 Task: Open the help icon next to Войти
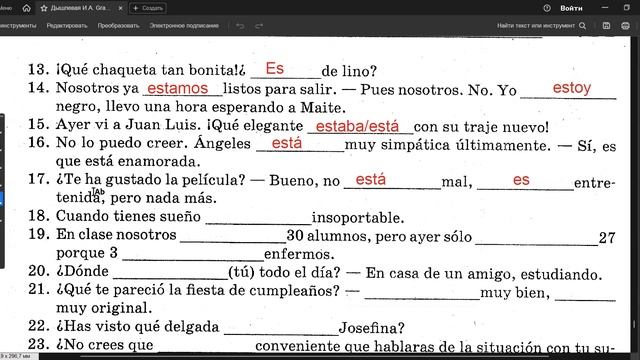click(x=547, y=8)
